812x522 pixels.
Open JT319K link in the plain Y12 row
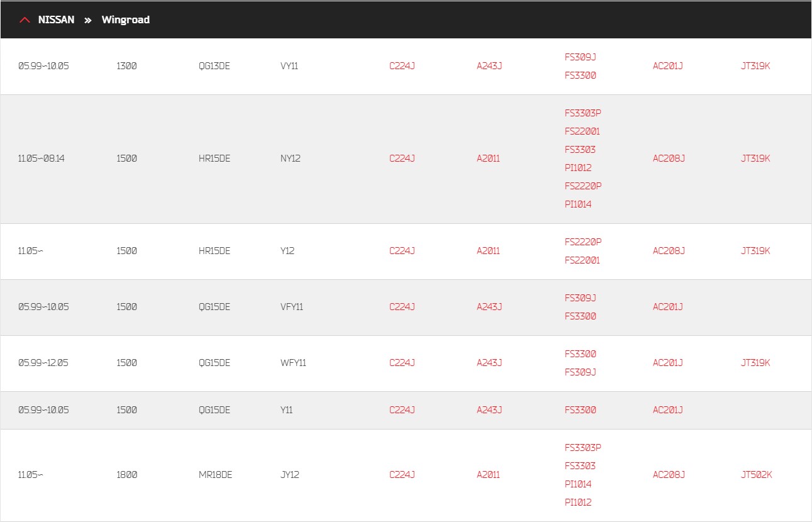tap(755, 251)
